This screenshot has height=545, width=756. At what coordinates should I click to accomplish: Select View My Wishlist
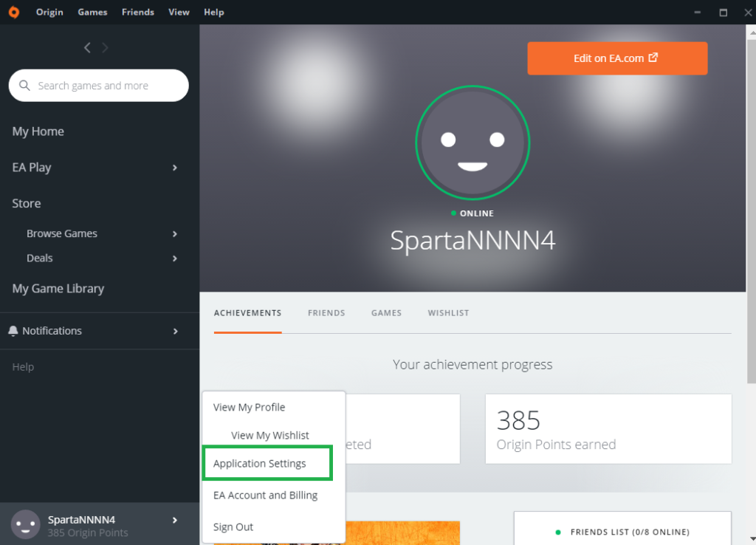[x=270, y=435]
